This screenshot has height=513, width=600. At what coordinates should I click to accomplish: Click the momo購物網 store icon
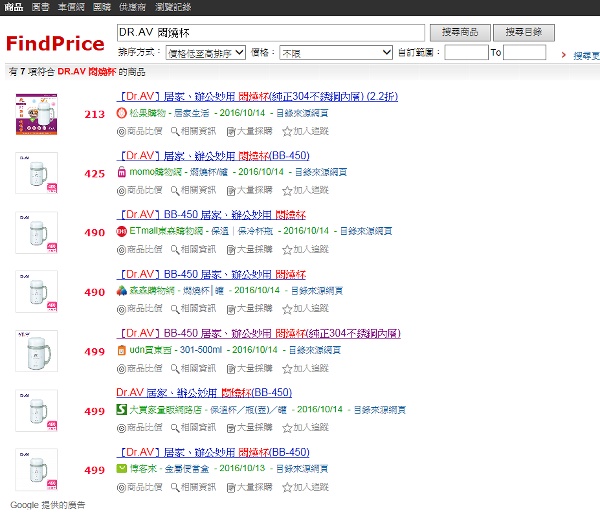click(121, 172)
